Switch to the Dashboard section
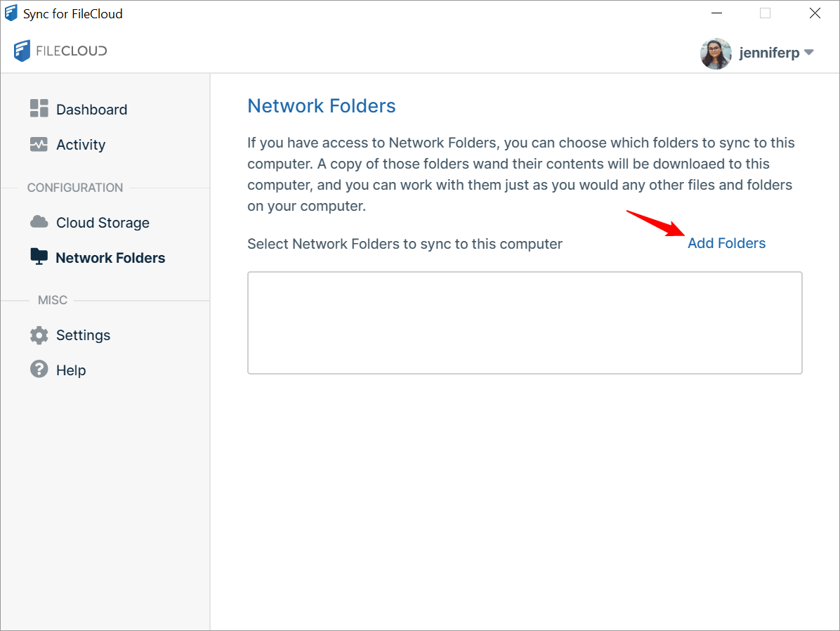The width and height of the screenshot is (840, 631). [x=91, y=109]
